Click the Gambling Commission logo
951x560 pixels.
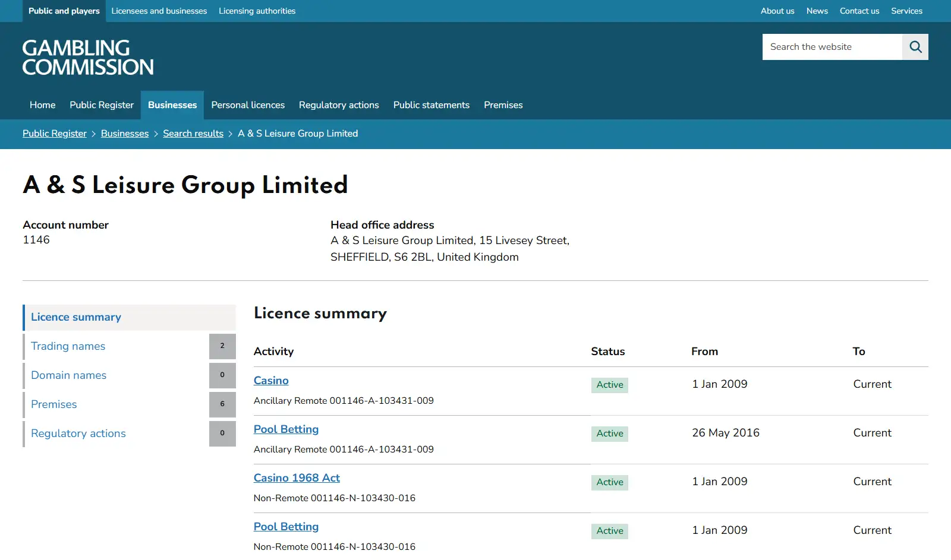pos(88,58)
